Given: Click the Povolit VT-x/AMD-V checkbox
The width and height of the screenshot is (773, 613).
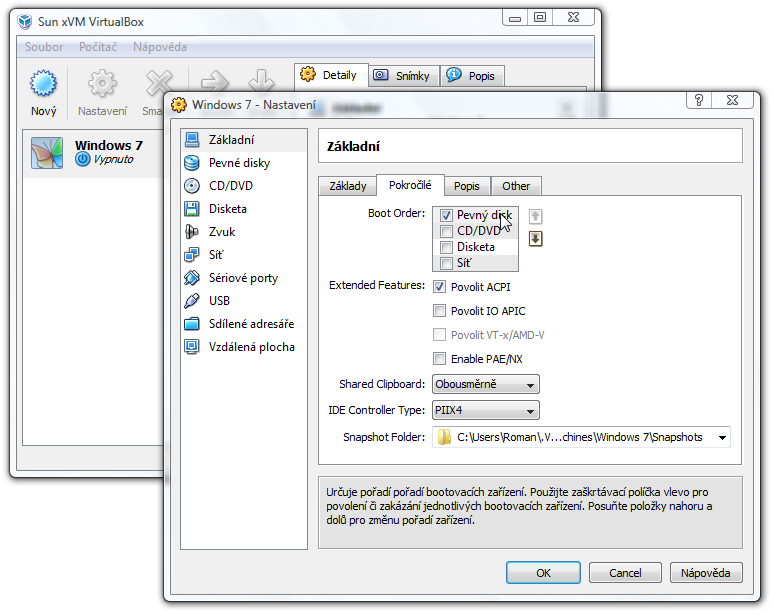Looking at the screenshot, I should tap(439, 335).
